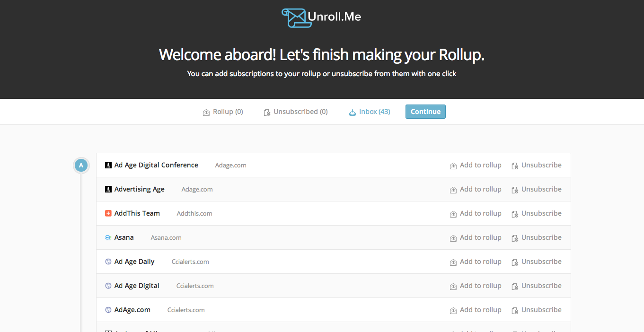
Task: Click Add to rollup icon for Asana
Action: point(453,238)
